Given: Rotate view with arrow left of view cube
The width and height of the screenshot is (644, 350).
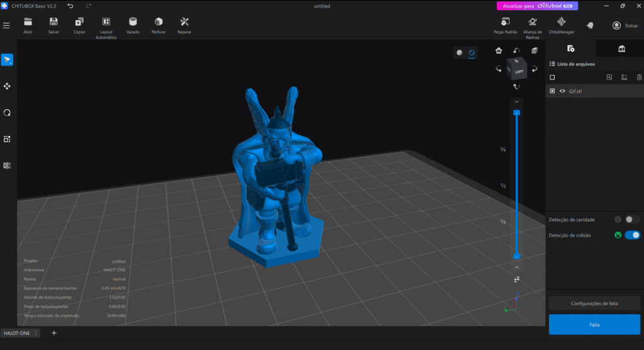Looking at the screenshot, I should pyautogui.click(x=499, y=69).
